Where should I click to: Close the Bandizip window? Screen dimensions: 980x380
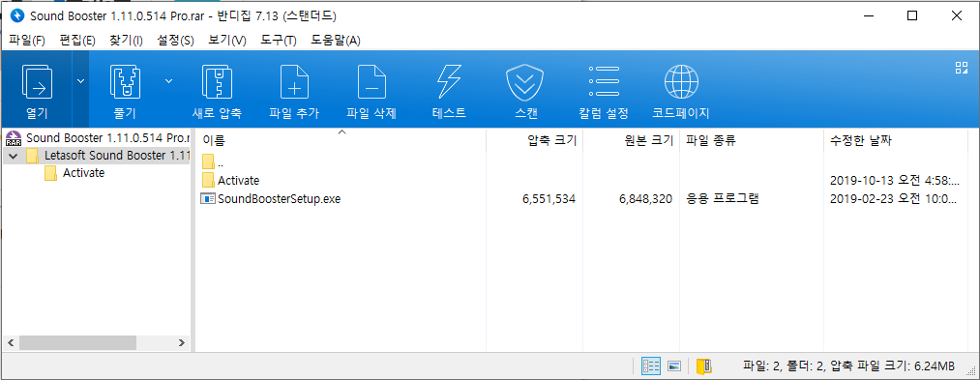956,15
